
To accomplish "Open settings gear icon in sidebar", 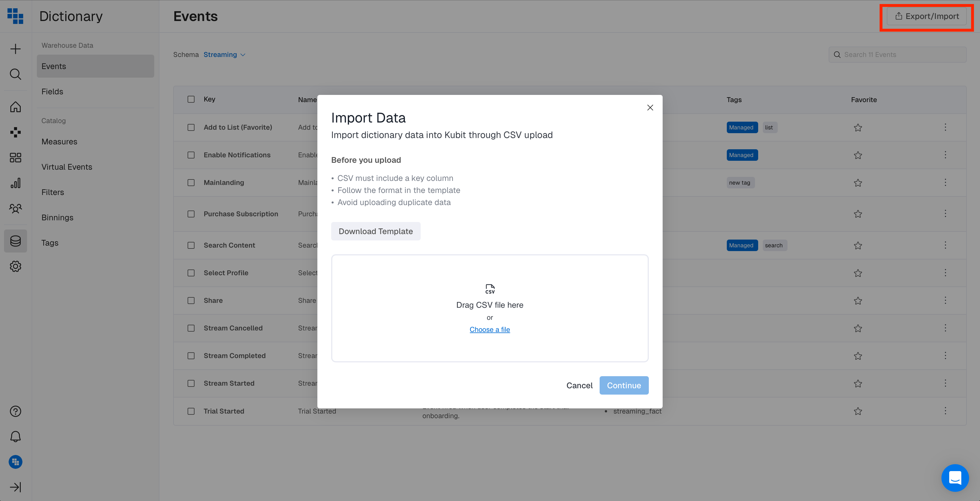I will click(x=15, y=266).
